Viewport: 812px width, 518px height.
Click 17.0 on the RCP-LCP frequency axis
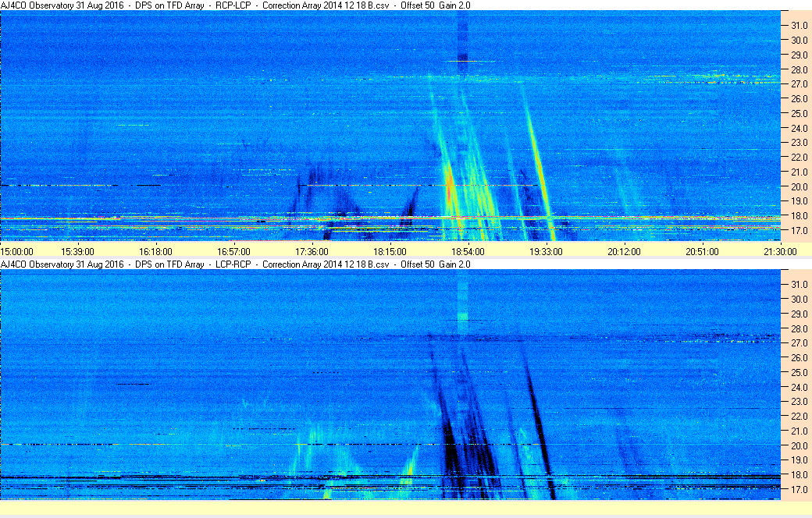[x=799, y=230]
